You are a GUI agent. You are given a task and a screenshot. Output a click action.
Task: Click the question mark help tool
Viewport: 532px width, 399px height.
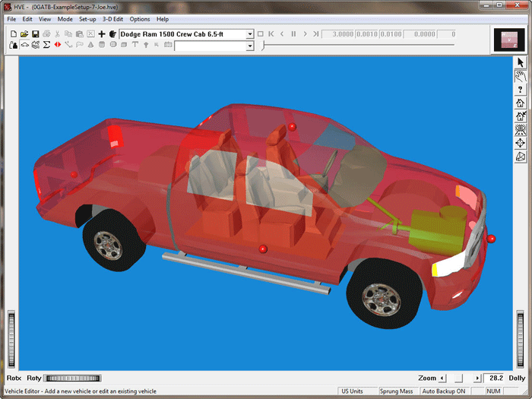521,89
